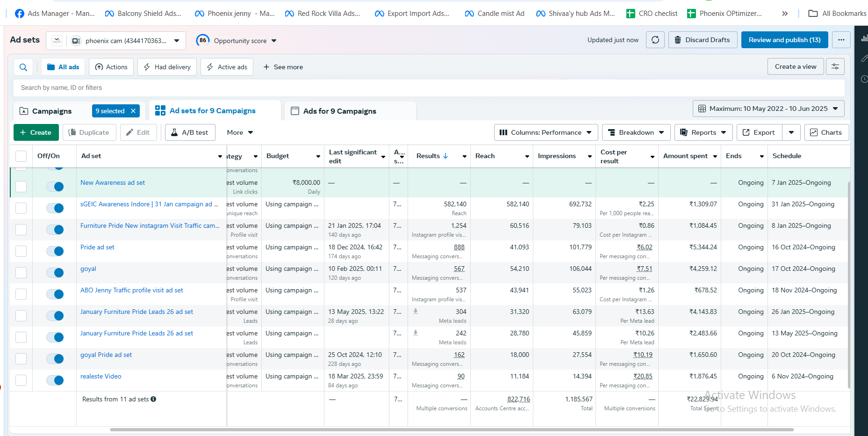Open the January Furniture Pride Leads ad set with 304 results
The image size is (868, 436).
[136, 312]
